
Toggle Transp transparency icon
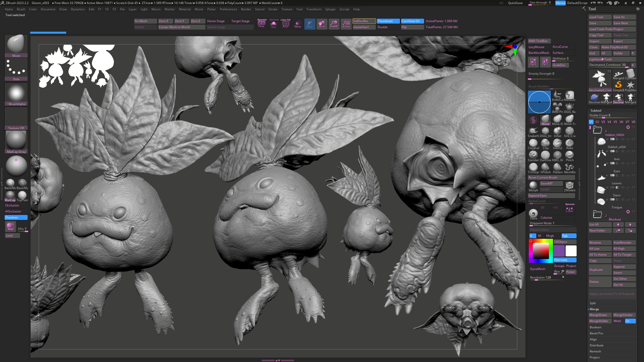(298, 24)
